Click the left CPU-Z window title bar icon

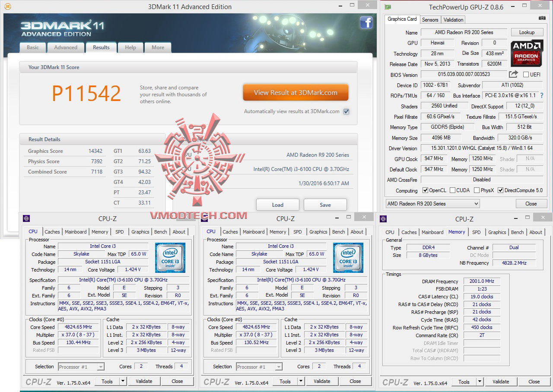pos(27,218)
